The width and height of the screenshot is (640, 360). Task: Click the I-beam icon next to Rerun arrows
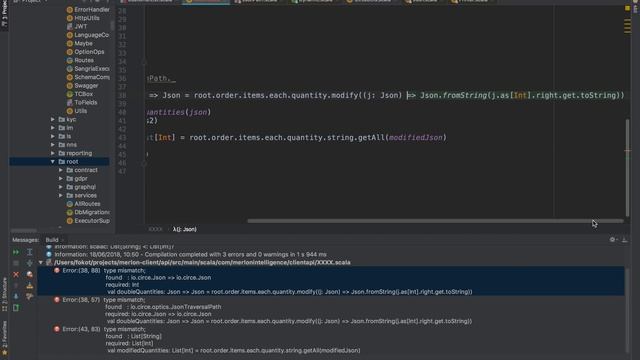tap(29, 252)
